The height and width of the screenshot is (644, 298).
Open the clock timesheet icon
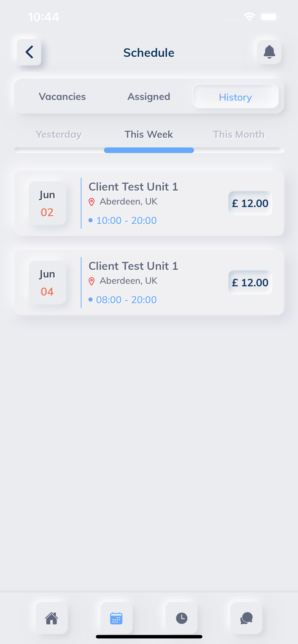pyautogui.click(x=182, y=618)
